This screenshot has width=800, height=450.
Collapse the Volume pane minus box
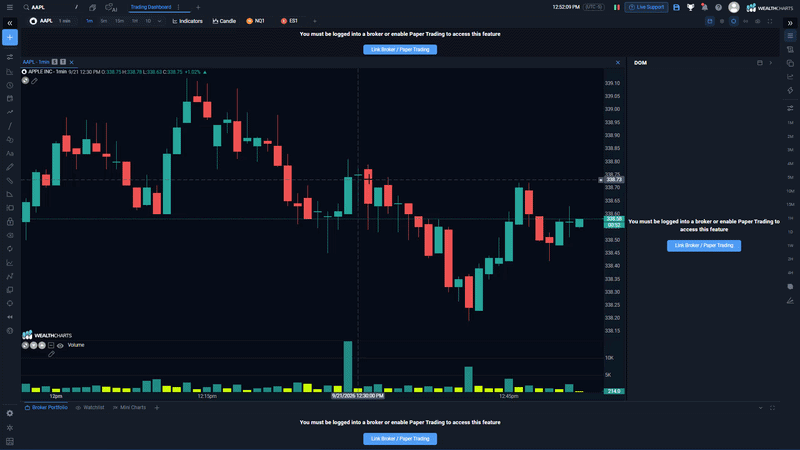pos(51,345)
